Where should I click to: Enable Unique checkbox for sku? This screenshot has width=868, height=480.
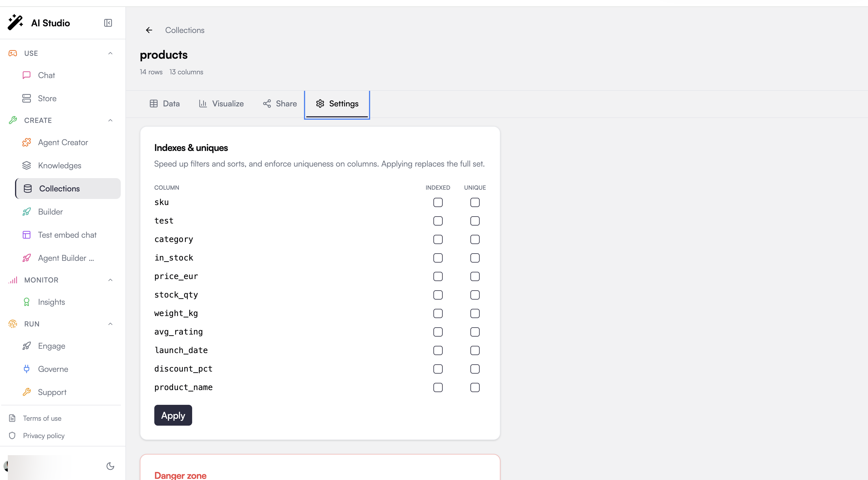[x=475, y=202]
